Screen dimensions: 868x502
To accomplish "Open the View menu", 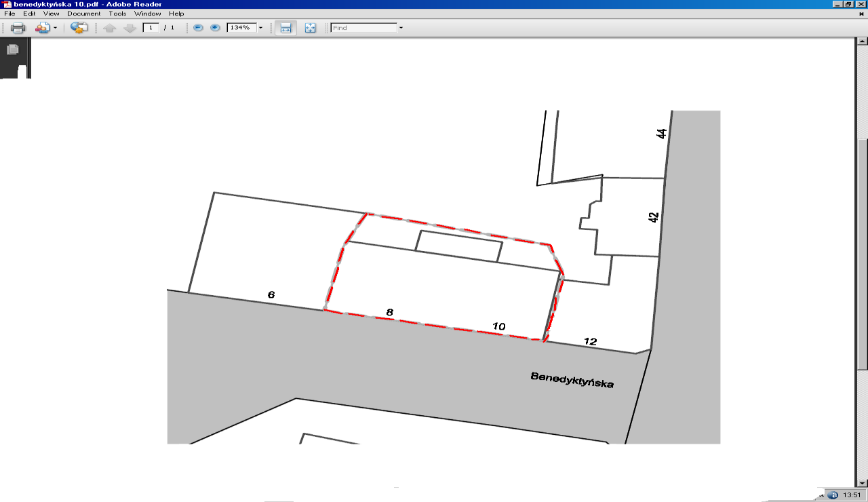I will coord(51,14).
